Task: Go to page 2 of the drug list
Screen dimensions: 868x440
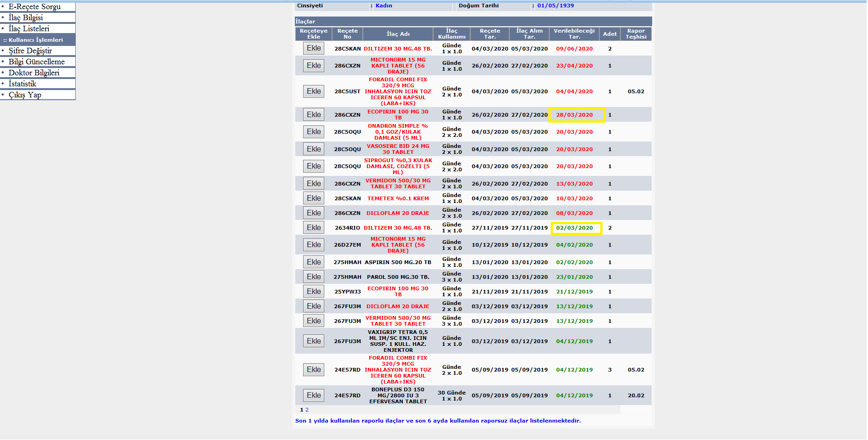Action: pos(307,410)
